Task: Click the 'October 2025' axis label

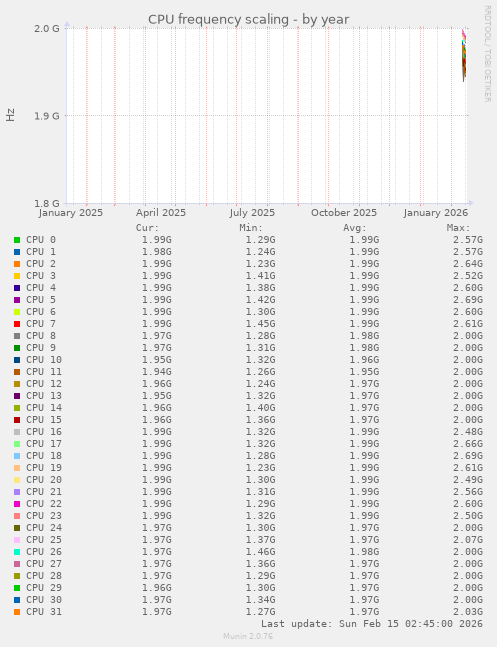Action: click(x=344, y=213)
